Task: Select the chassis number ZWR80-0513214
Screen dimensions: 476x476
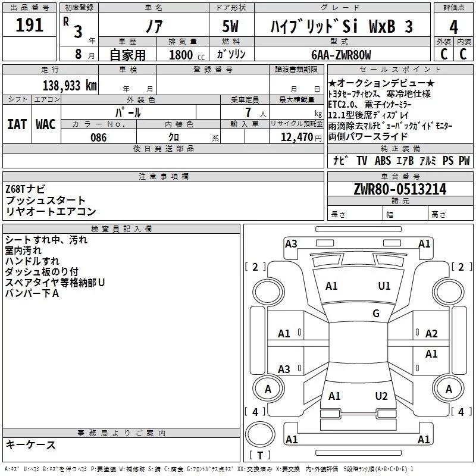Action: (x=400, y=189)
